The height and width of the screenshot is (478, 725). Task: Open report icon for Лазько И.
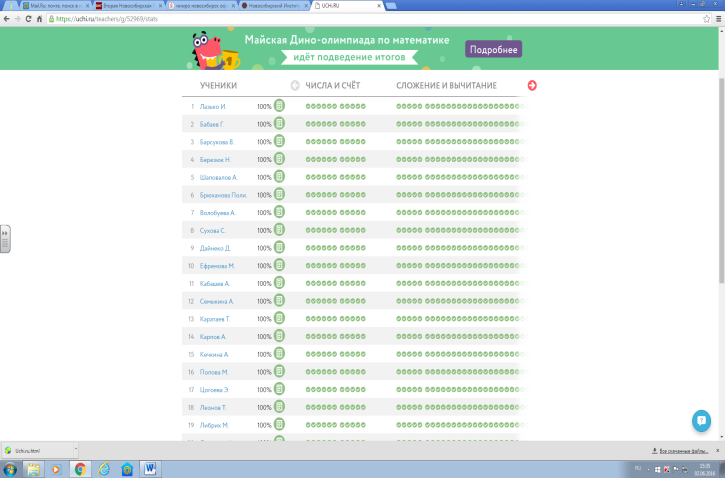pos(280,106)
